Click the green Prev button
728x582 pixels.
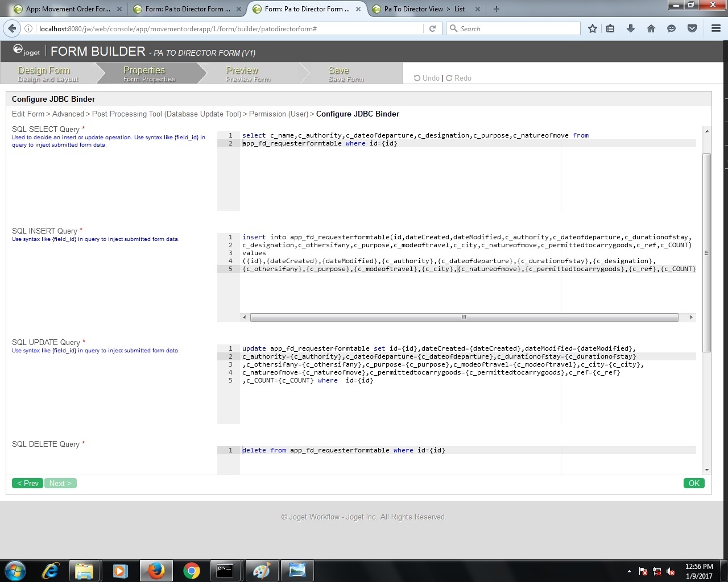tap(27, 483)
